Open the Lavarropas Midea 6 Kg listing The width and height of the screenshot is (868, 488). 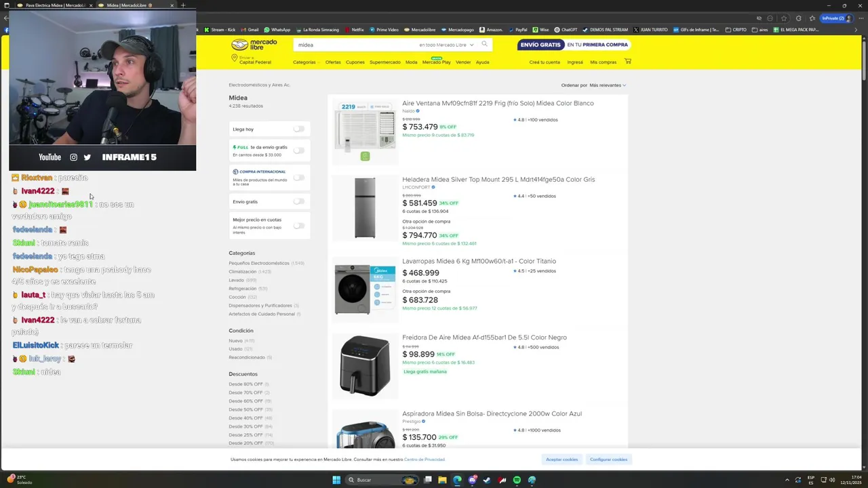(x=479, y=261)
